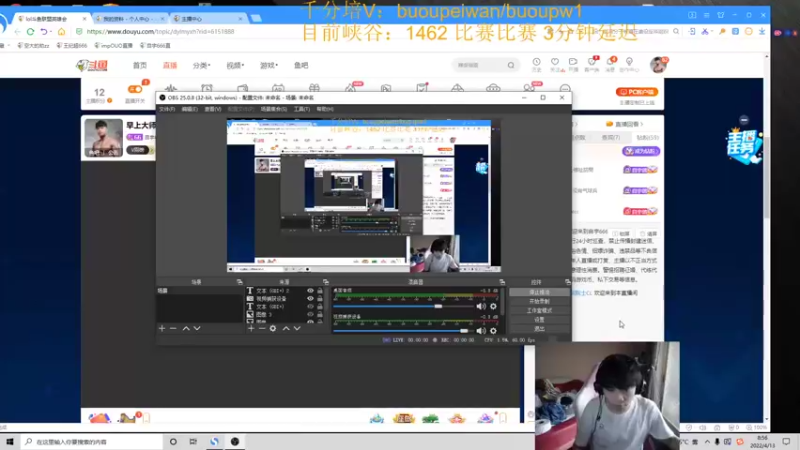This screenshot has height=450, width=800.
Task: Toggle visibility of 文本 (GDI+) source
Action: point(310,307)
